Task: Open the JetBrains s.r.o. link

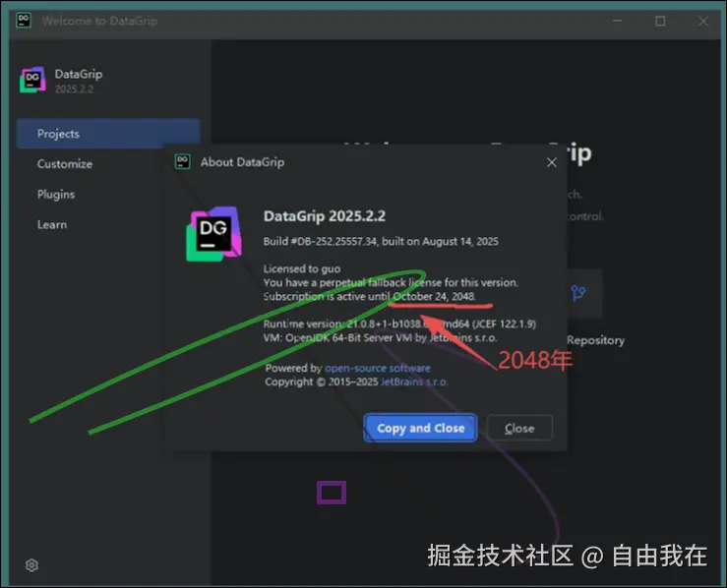Action: (413, 382)
